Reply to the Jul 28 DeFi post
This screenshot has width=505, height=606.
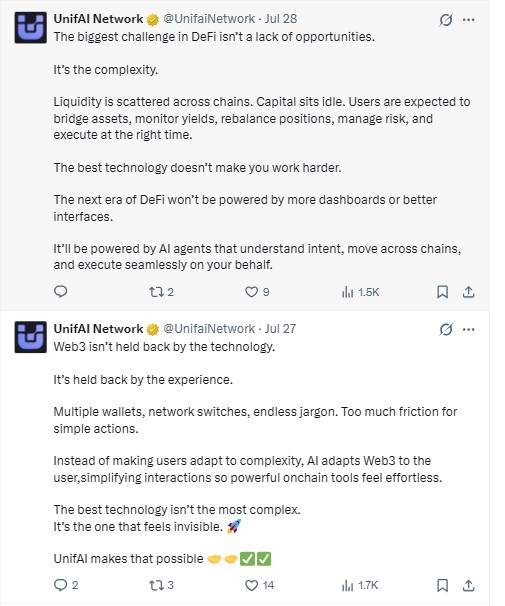61,291
